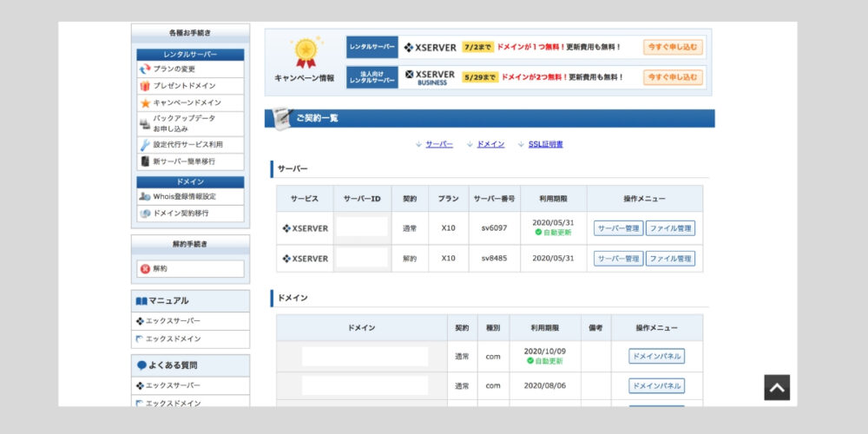Click the XSERVER BUSINESS logo in banner
This screenshot has height=434, width=868.
430,77
